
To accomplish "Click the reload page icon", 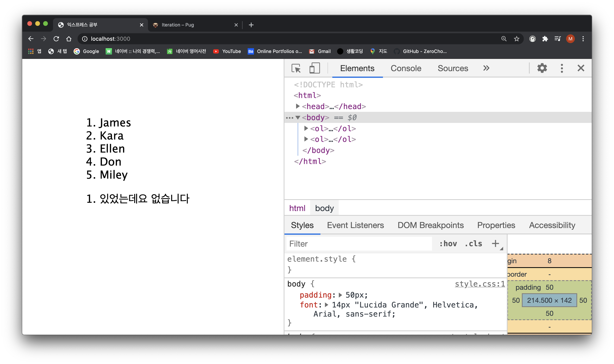I will pyautogui.click(x=56, y=39).
